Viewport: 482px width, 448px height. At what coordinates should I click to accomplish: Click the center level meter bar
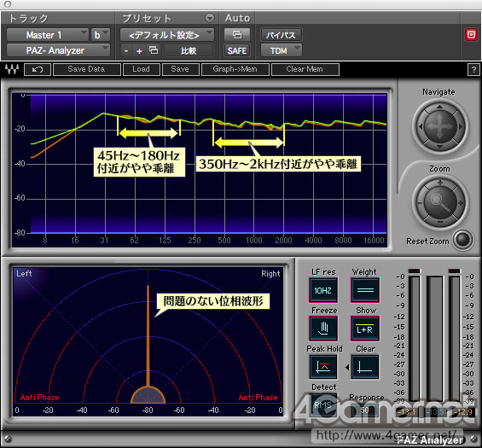(435, 338)
